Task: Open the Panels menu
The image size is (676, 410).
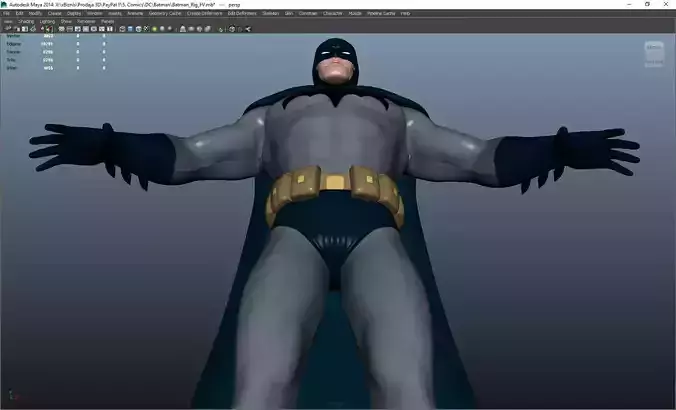Action: tap(107, 21)
